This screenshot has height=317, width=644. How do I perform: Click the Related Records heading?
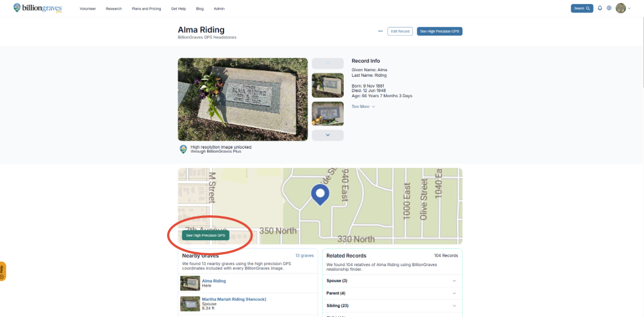coord(346,256)
